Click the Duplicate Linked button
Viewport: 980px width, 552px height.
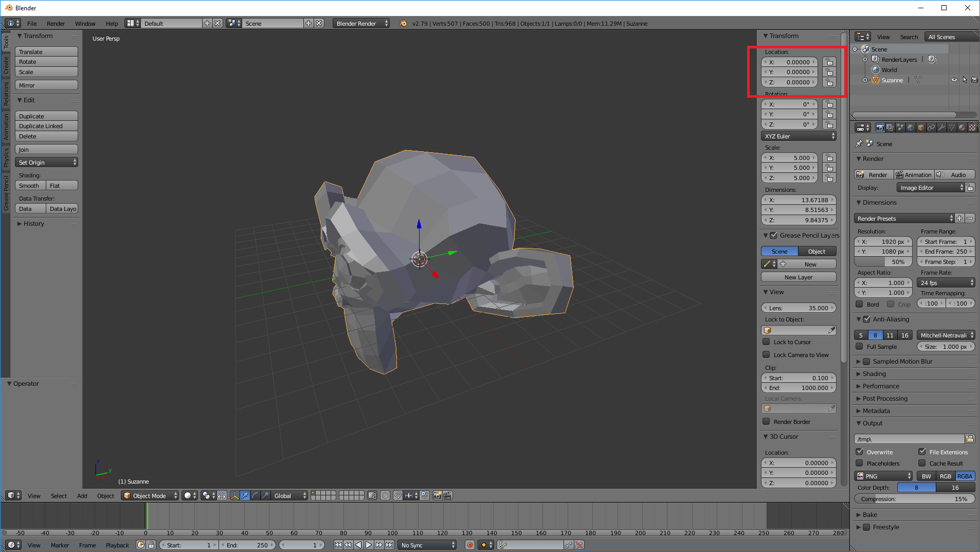(x=46, y=126)
